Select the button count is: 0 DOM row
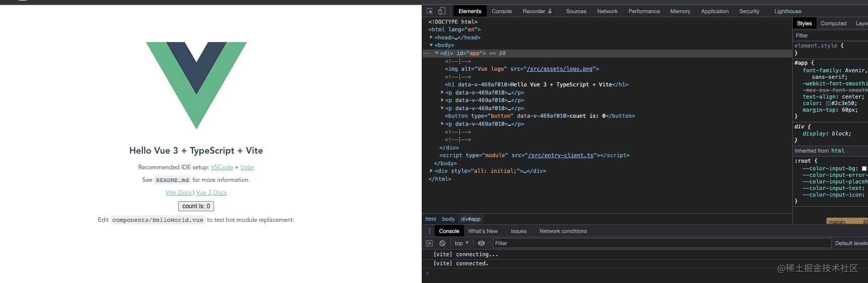The height and width of the screenshot is (283, 868). click(x=540, y=116)
